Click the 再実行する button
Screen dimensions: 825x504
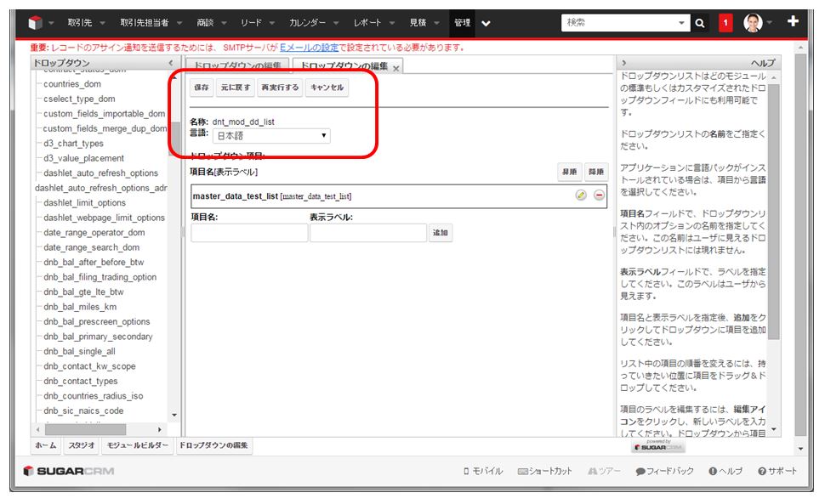[280, 88]
